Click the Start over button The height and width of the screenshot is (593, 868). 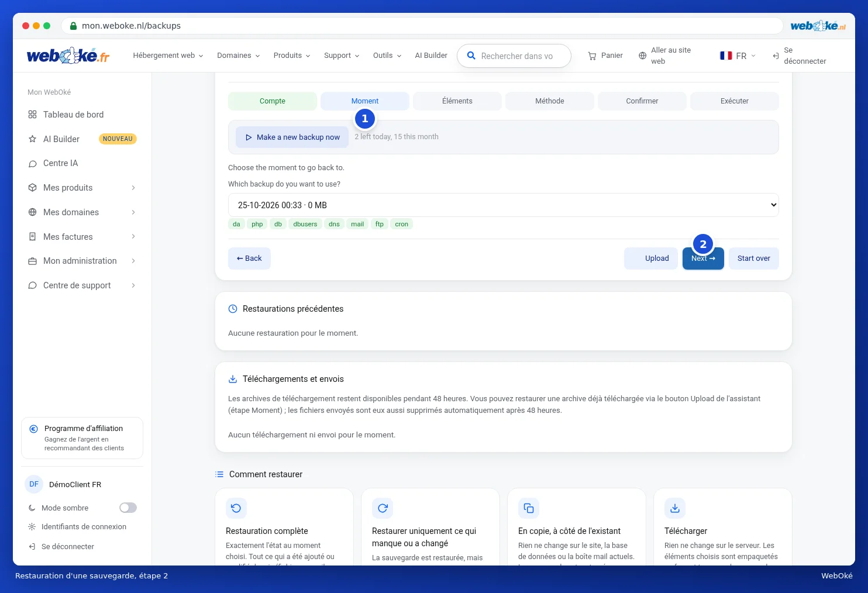click(753, 258)
